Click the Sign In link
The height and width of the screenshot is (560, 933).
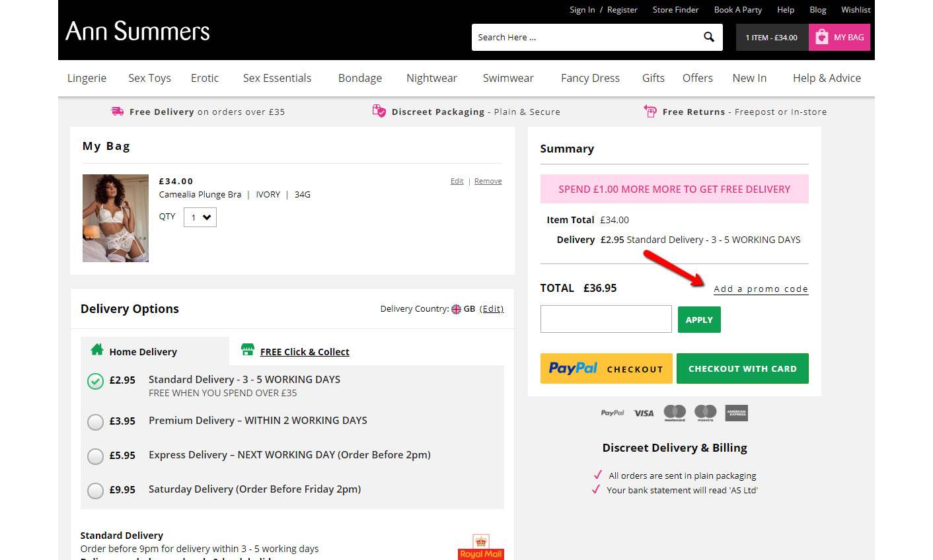[x=582, y=10]
